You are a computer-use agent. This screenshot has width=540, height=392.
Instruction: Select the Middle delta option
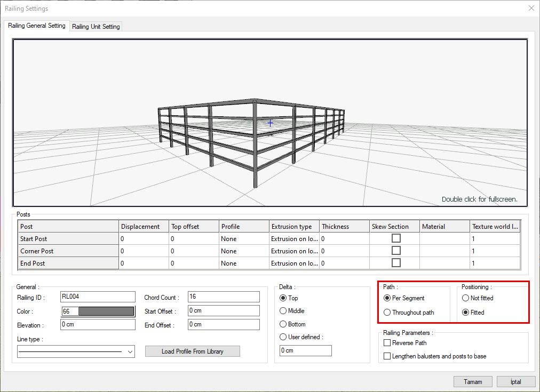[283, 311]
